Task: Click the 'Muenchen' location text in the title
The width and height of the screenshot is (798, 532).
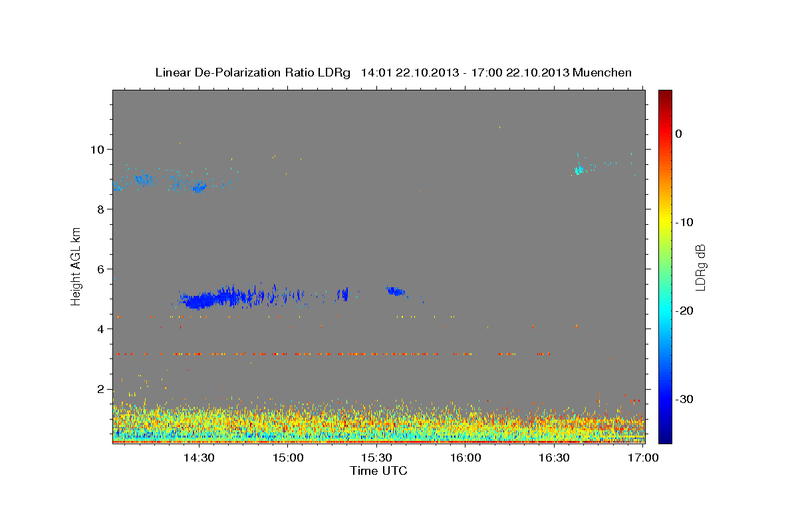Action: point(603,72)
